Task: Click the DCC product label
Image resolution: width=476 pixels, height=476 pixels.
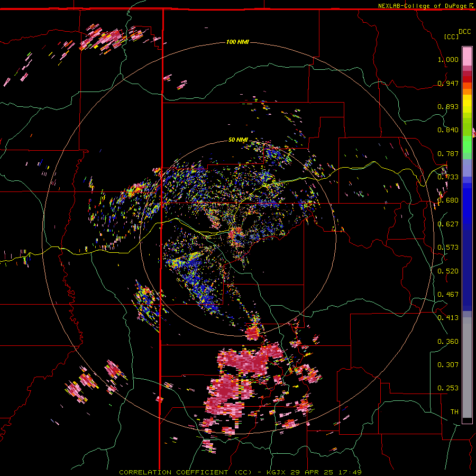Action: click(464, 32)
